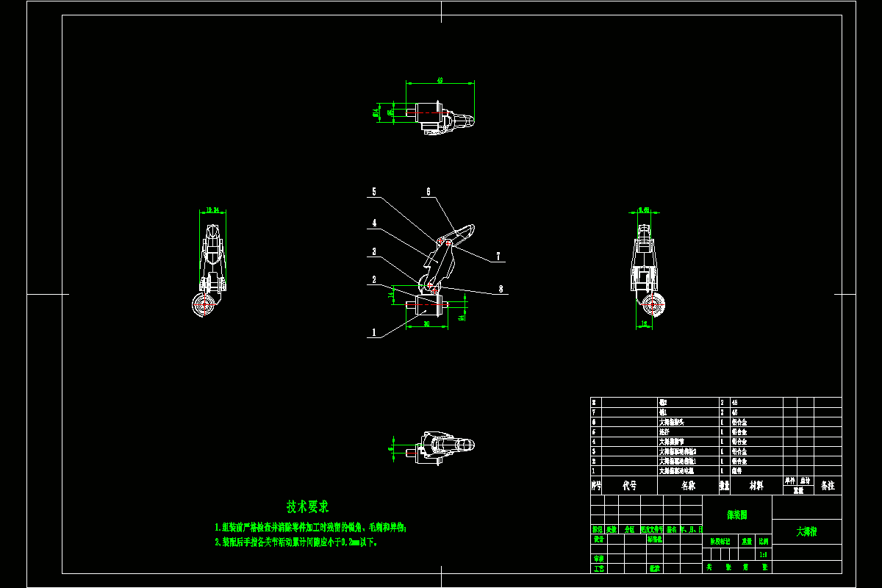
Task: Select the 设计 label in title block
Action: click(x=598, y=539)
